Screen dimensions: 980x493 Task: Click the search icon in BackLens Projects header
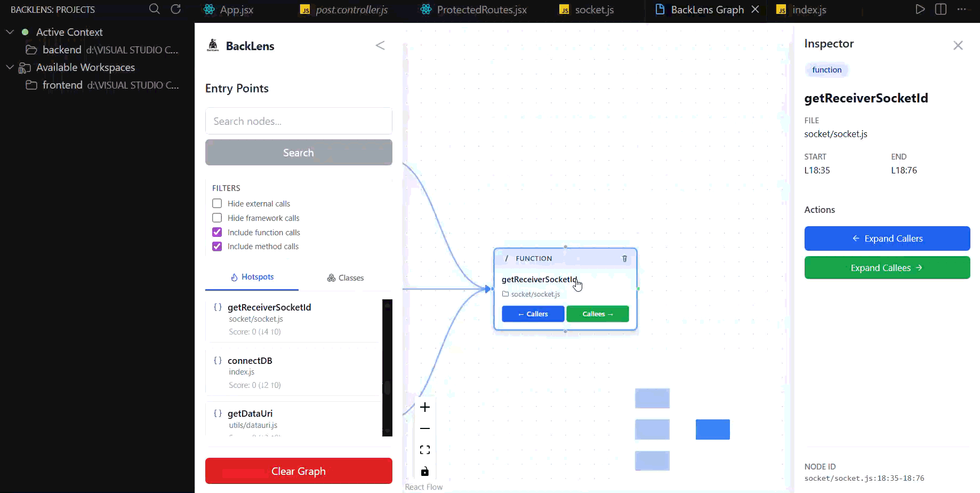click(154, 9)
